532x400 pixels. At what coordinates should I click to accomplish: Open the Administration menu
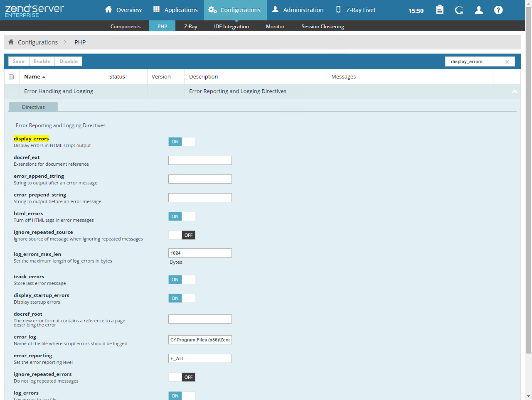pyautogui.click(x=298, y=10)
